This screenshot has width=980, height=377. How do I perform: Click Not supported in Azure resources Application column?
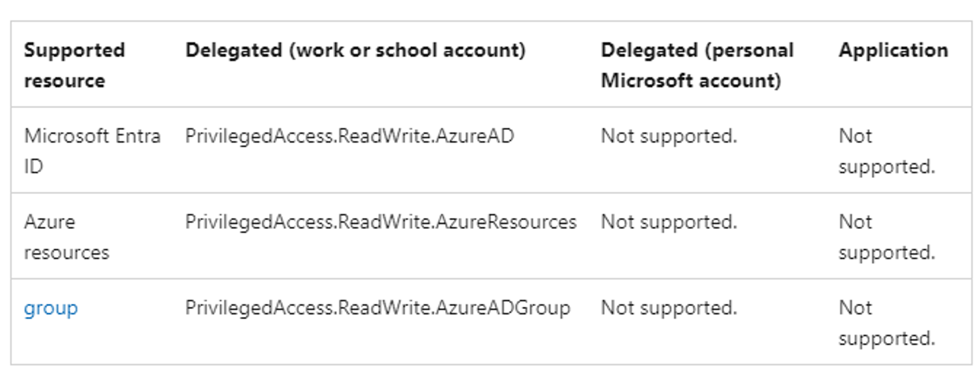click(x=887, y=237)
